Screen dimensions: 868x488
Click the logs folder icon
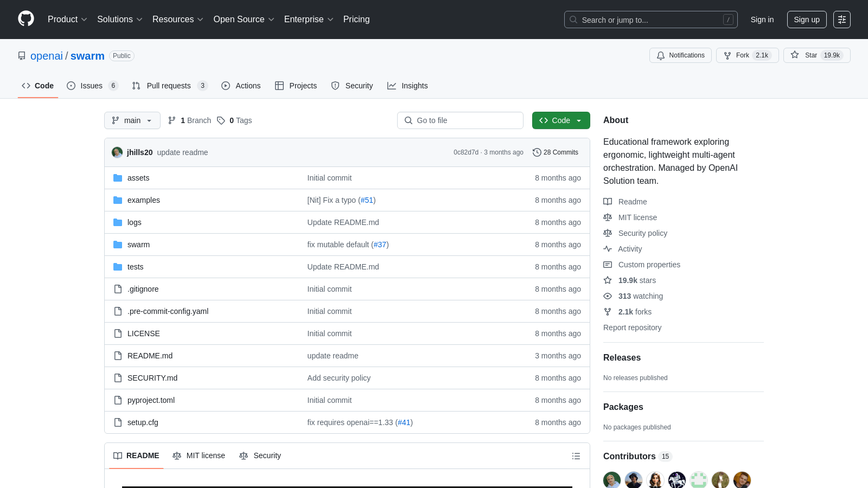(x=118, y=222)
